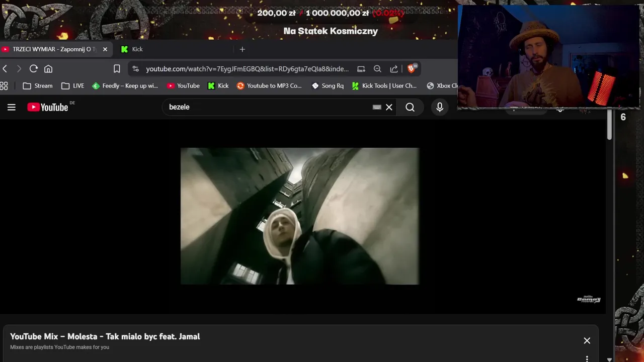Open the Xbox Cloud bookmark

pyautogui.click(x=442, y=86)
